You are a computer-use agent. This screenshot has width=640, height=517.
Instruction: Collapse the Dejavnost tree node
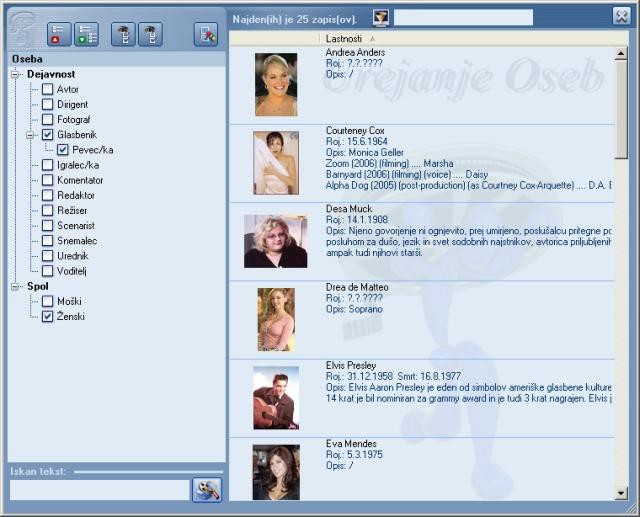pyautogui.click(x=17, y=74)
